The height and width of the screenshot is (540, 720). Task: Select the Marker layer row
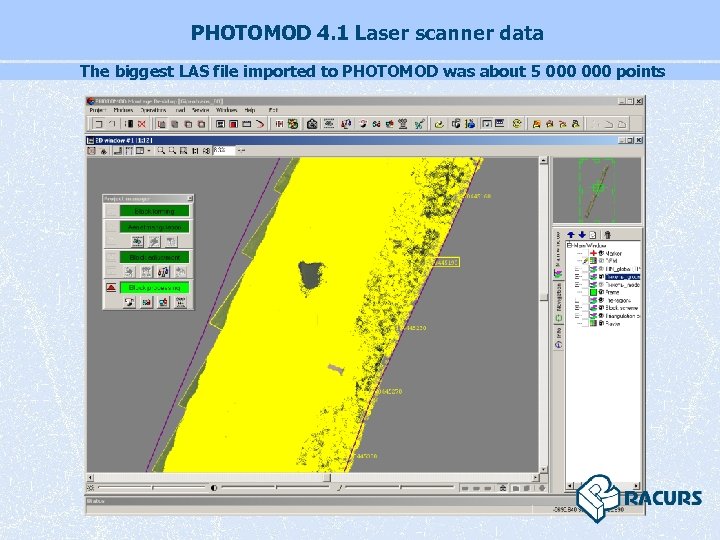614,253
